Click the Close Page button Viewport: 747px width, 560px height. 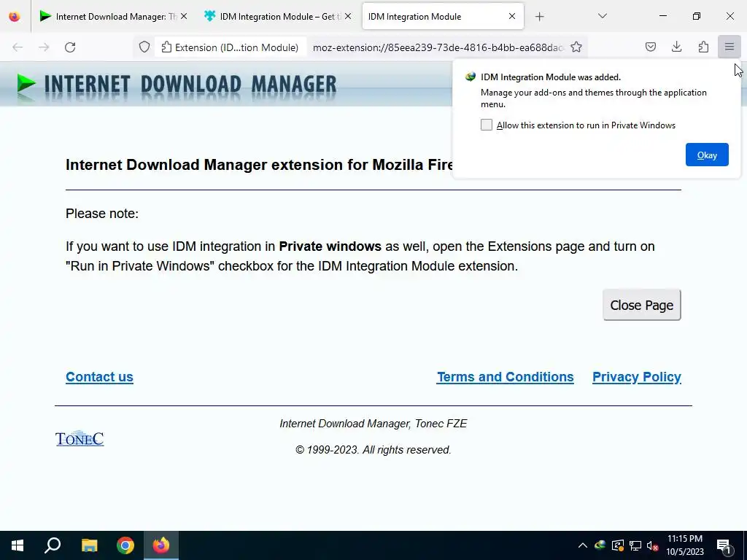click(642, 305)
